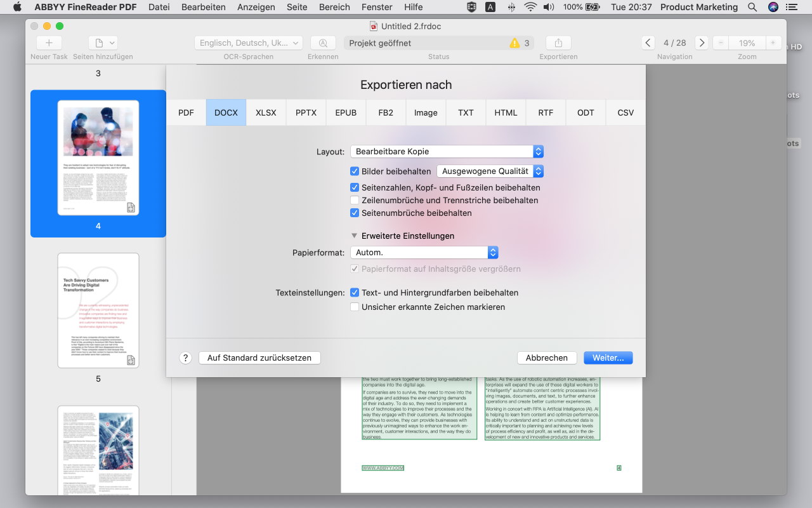The height and width of the screenshot is (508, 812).
Task: Click the Exportieren share icon
Action: [x=558, y=43]
